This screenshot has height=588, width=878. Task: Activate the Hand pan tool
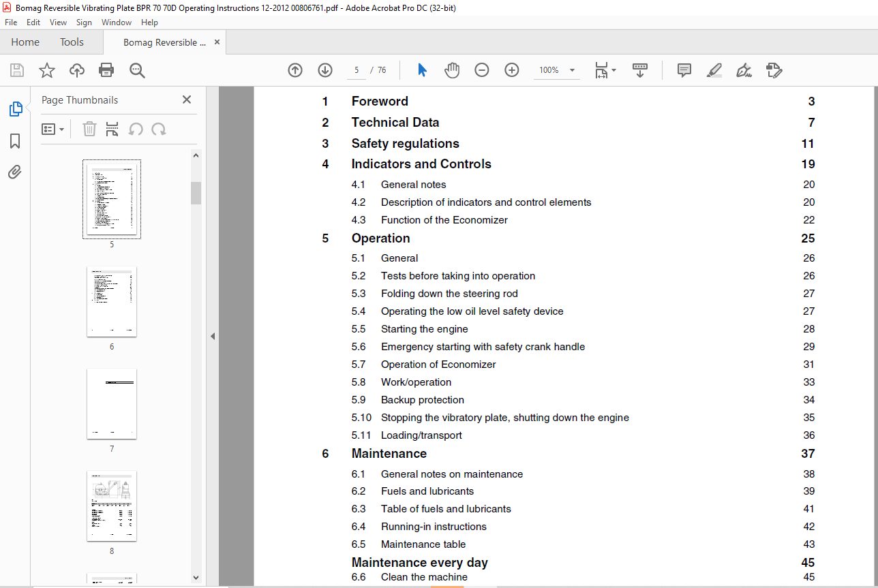tap(452, 70)
